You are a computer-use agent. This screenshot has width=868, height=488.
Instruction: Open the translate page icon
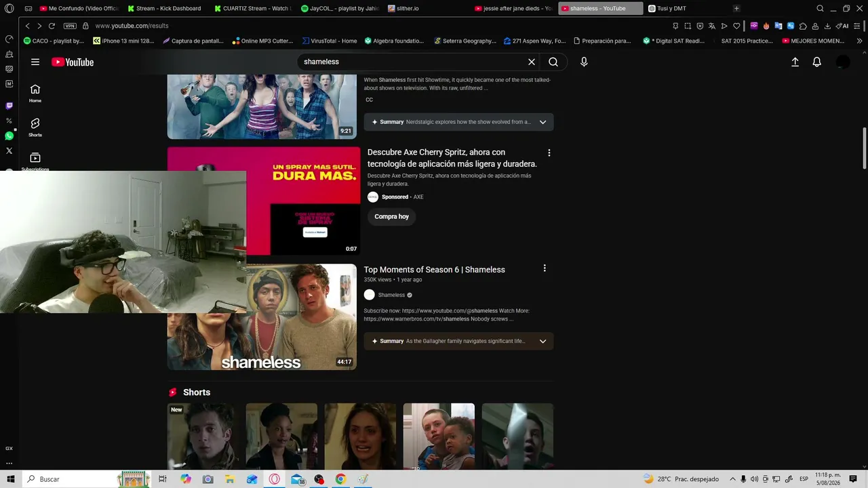pos(712,26)
